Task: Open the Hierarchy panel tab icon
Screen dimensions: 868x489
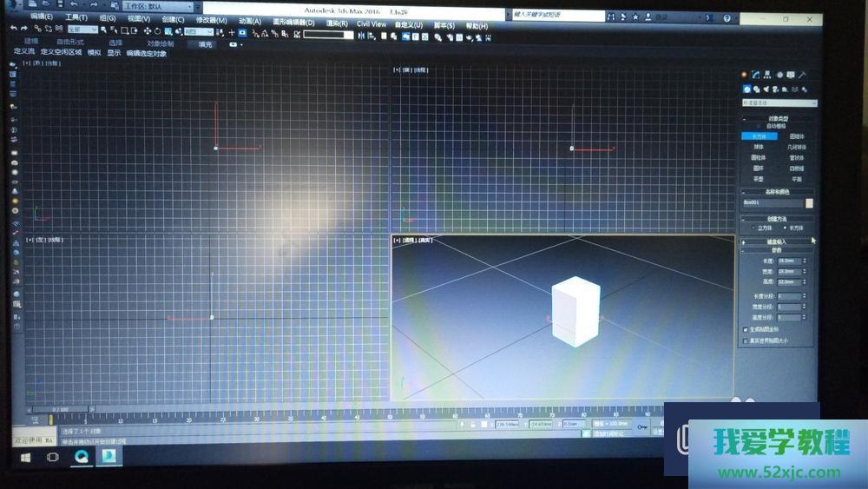Action: [x=767, y=74]
